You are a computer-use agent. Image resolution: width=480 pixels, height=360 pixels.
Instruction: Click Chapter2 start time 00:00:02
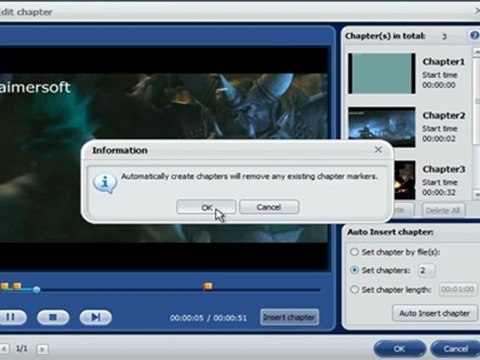pyautogui.click(x=439, y=139)
